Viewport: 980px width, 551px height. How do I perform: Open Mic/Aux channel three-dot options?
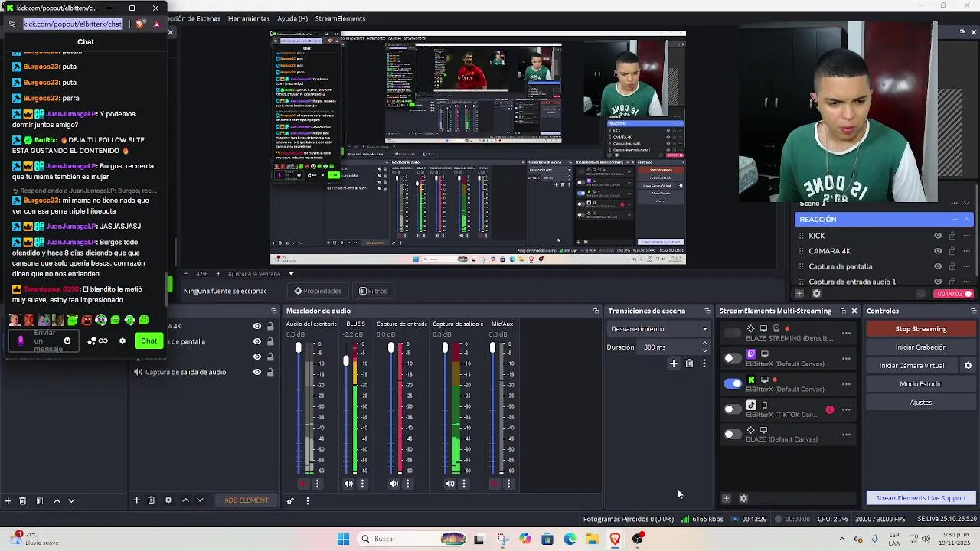pos(509,484)
